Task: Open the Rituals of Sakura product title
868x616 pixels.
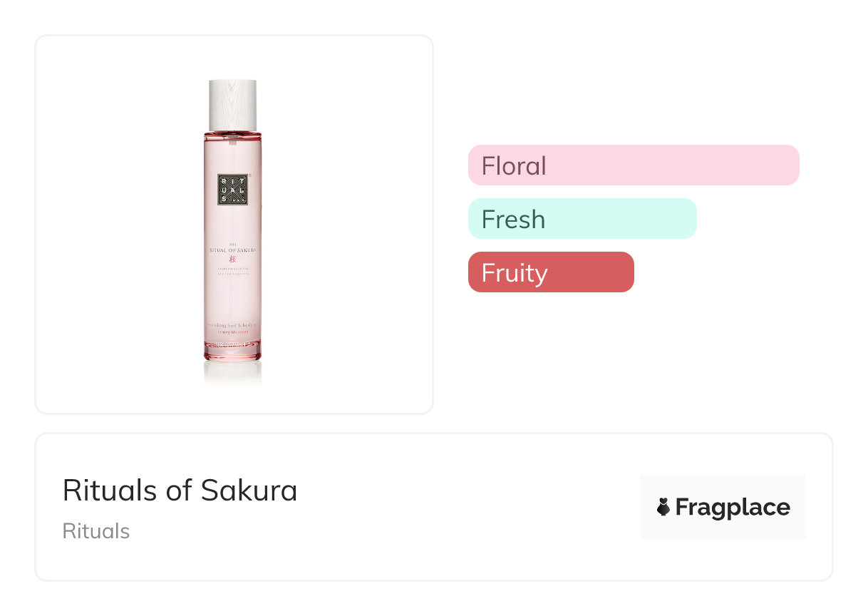Action: (180, 491)
